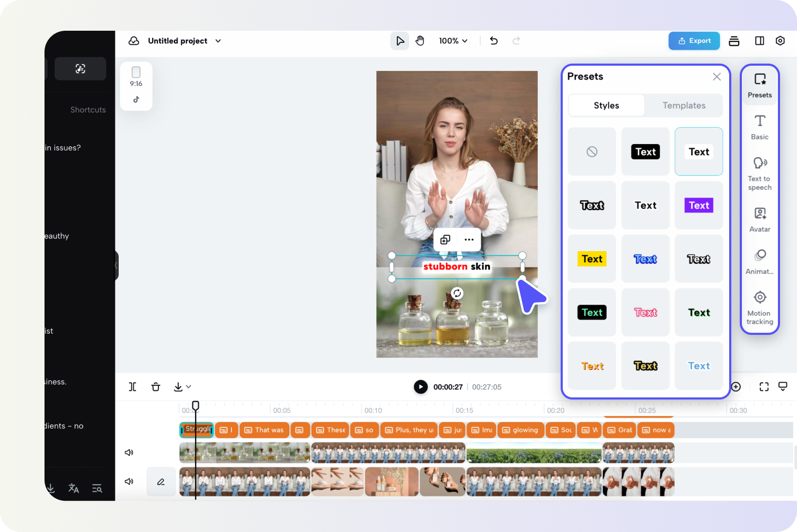The image size is (797, 532).
Task: Click the pencil edit icon on the timeline track
Action: [x=161, y=482]
